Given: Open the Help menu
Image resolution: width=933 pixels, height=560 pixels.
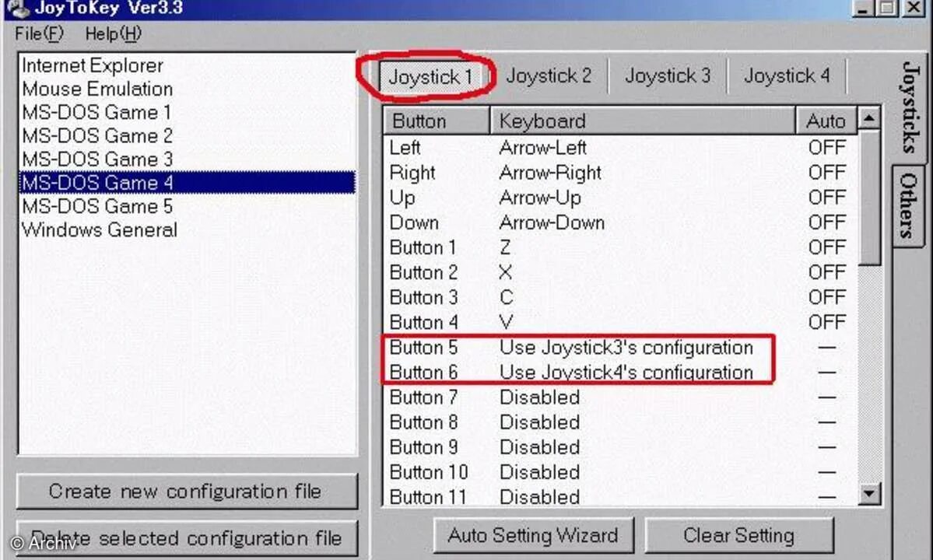Looking at the screenshot, I should point(113,34).
